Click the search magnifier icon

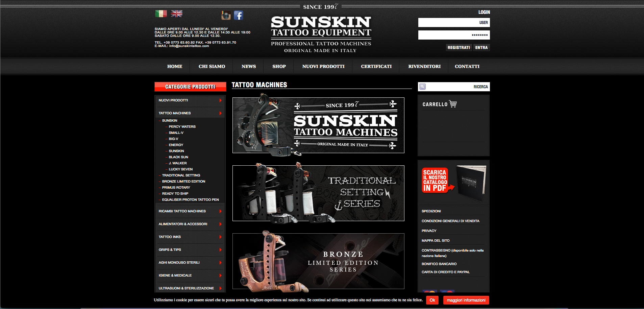422,87
